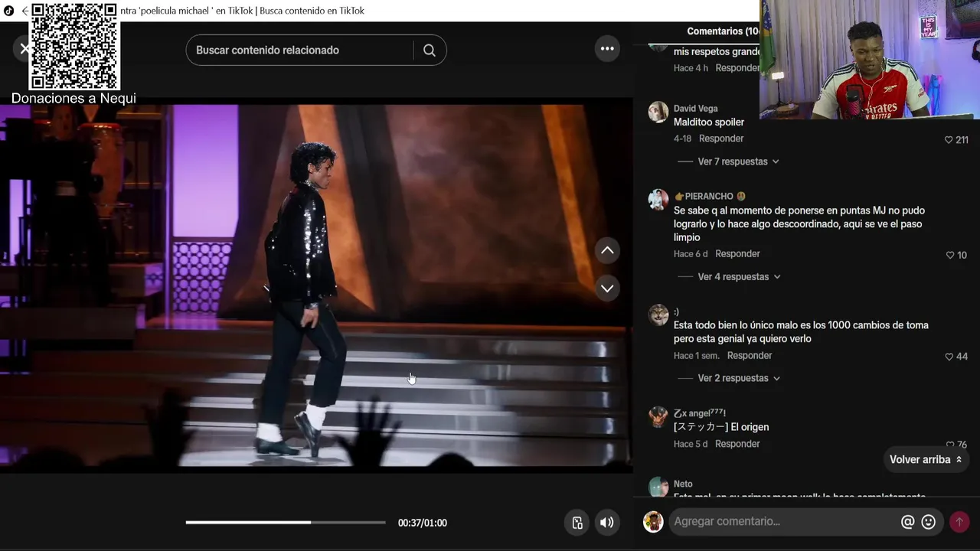The image size is (980, 551).
Task: Open avatar of the ':)' commenter
Action: (658, 315)
